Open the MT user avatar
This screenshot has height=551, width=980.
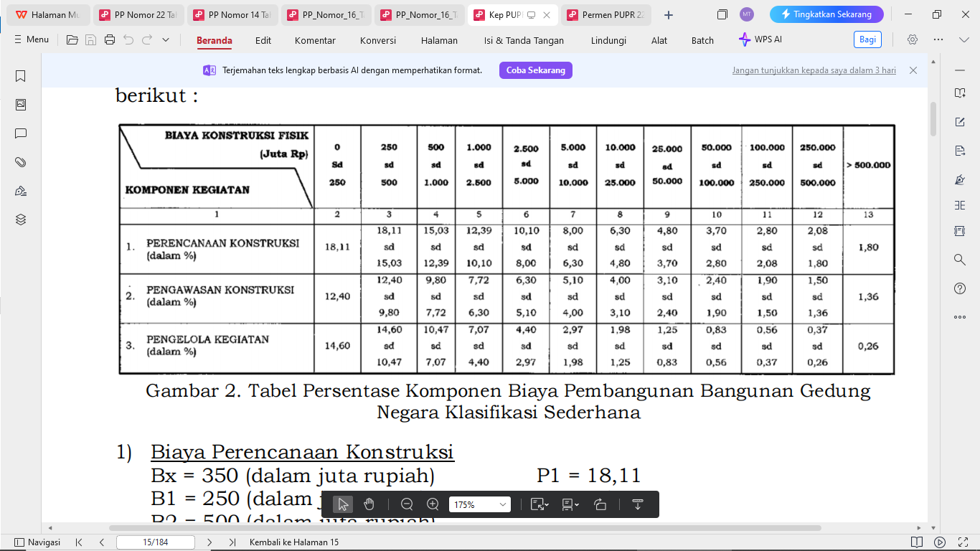click(747, 14)
